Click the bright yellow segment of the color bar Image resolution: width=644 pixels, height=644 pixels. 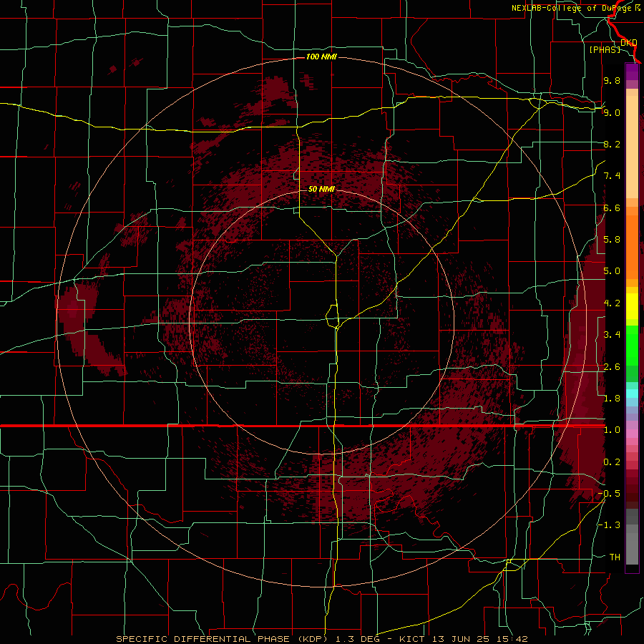(632, 306)
